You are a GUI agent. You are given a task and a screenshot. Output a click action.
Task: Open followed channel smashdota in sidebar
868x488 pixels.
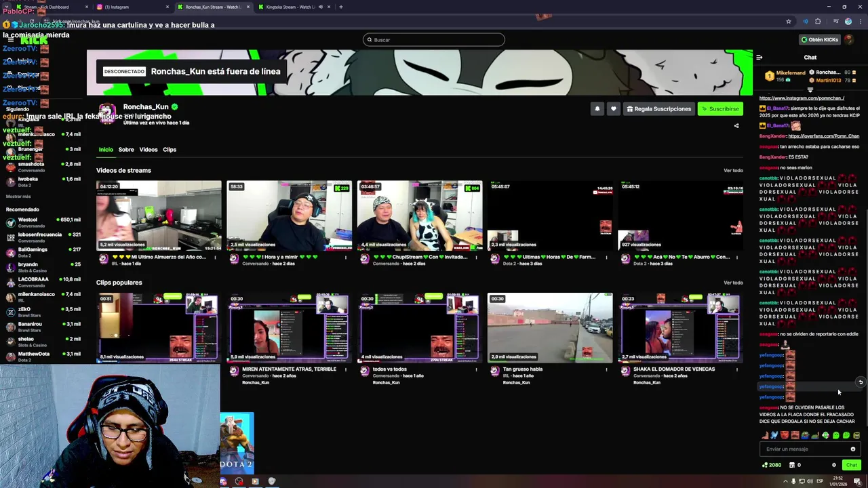(x=43, y=167)
